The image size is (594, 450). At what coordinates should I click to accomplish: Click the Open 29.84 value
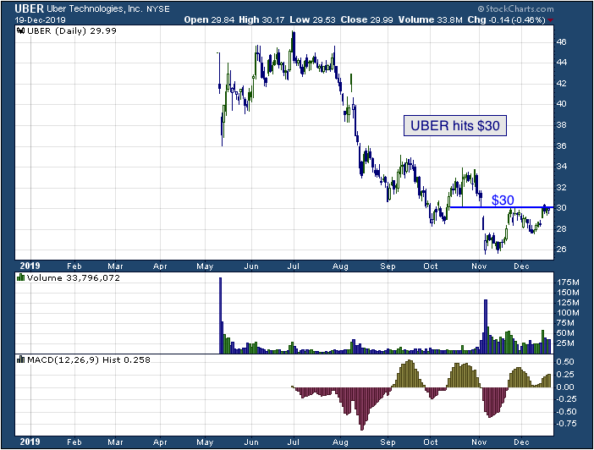point(209,20)
